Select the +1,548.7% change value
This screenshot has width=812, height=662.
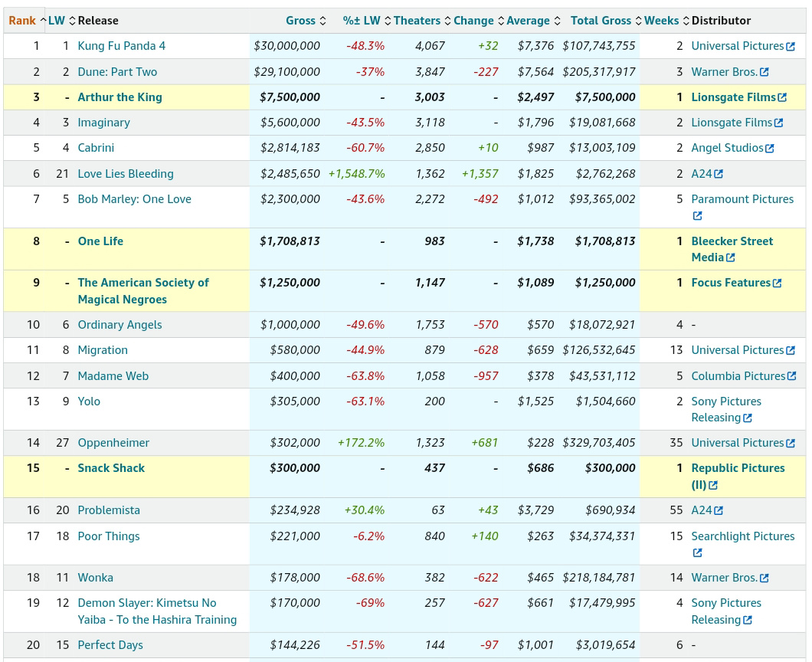tap(357, 173)
